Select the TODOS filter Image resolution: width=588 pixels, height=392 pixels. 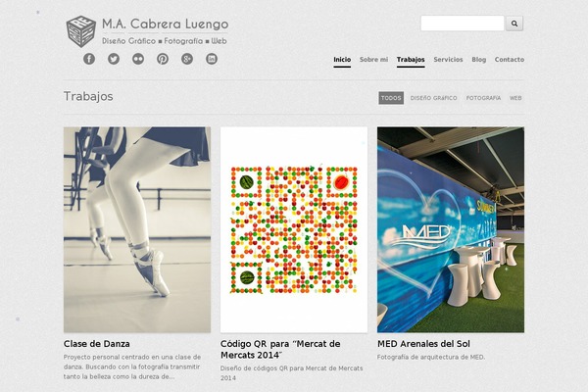click(391, 98)
